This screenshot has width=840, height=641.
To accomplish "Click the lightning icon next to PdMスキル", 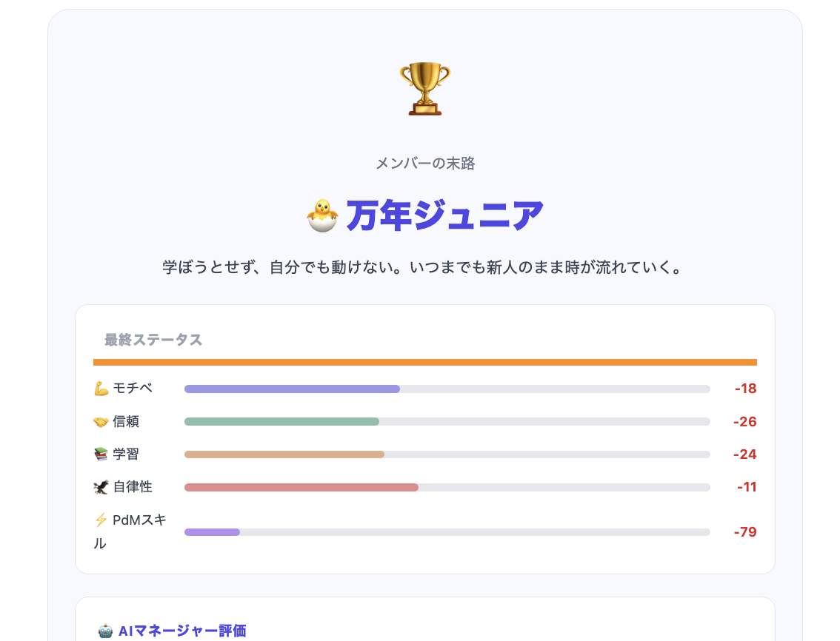I will (x=101, y=519).
